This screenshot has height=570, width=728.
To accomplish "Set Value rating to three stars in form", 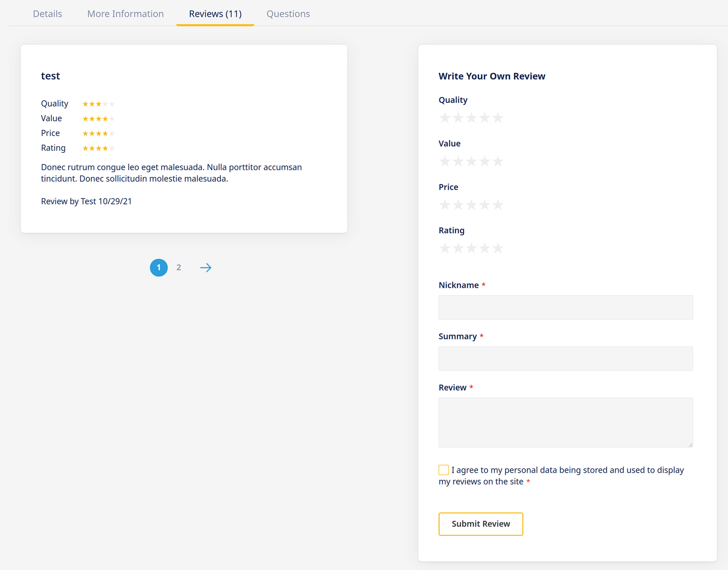I will 471,161.
